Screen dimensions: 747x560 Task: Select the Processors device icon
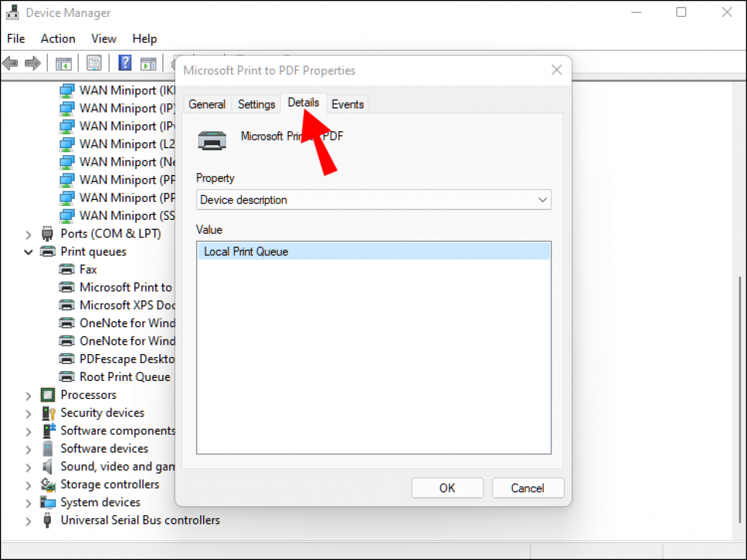click(47, 394)
